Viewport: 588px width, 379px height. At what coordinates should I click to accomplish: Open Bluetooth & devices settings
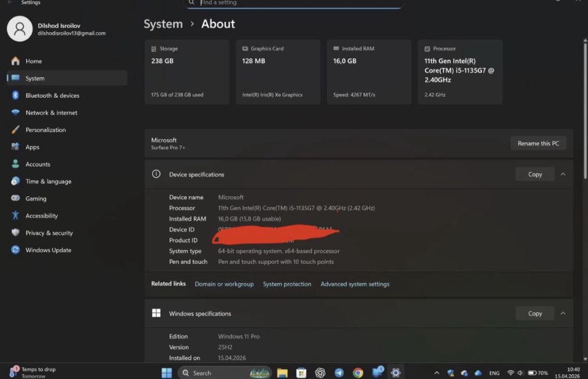(67, 96)
